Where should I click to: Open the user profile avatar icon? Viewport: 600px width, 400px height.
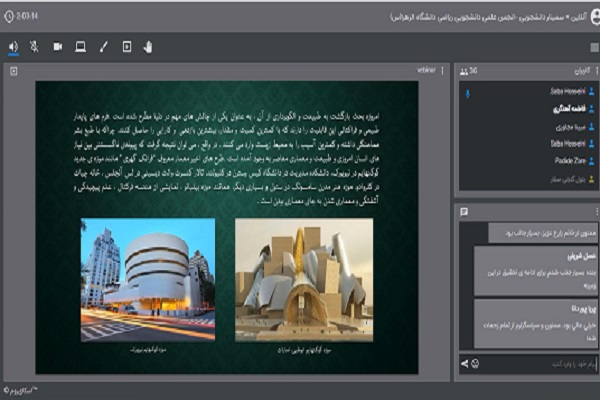pyautogui.click(x=595, y=17)
